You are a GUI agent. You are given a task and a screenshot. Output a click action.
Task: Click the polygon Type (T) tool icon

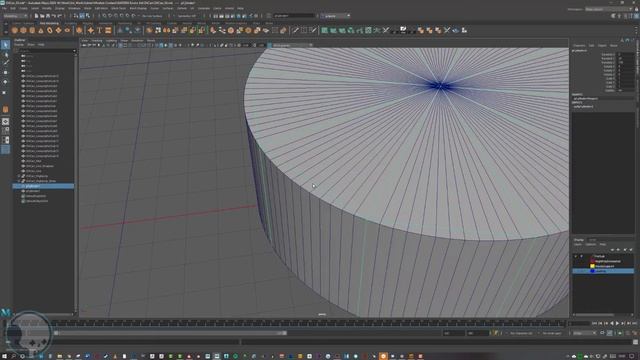click(99, 31)
